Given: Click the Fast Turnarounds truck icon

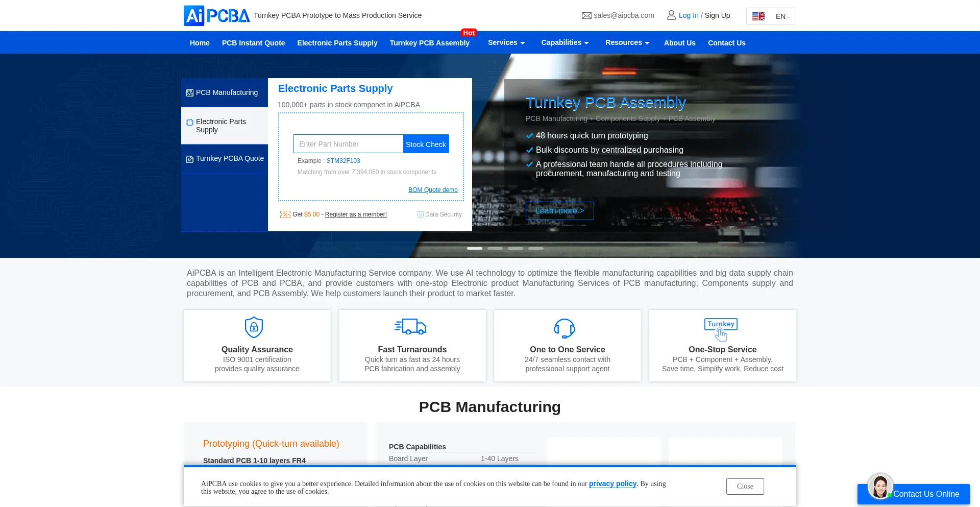Looking at the screenshot, I should coord(410,327).
